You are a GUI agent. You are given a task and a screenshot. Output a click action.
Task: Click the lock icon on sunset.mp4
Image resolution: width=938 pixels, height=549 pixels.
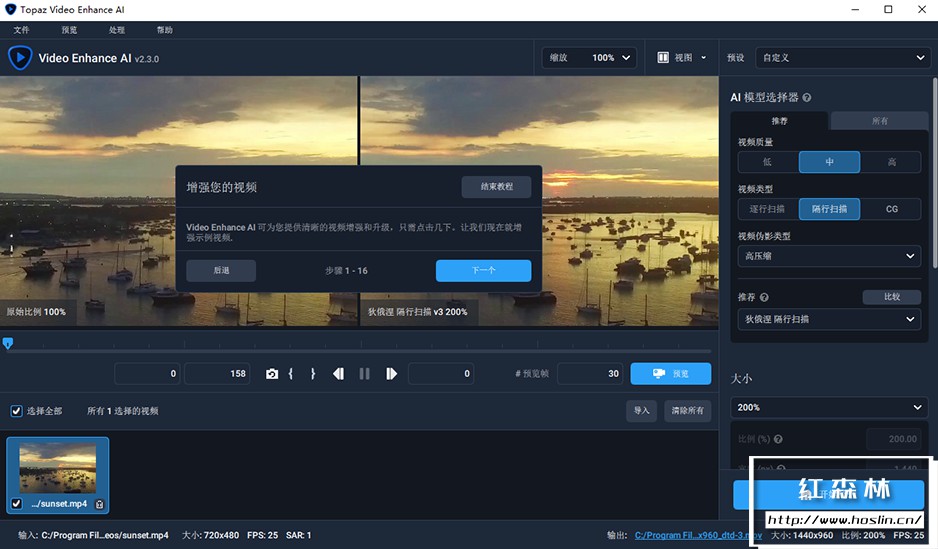99,504
